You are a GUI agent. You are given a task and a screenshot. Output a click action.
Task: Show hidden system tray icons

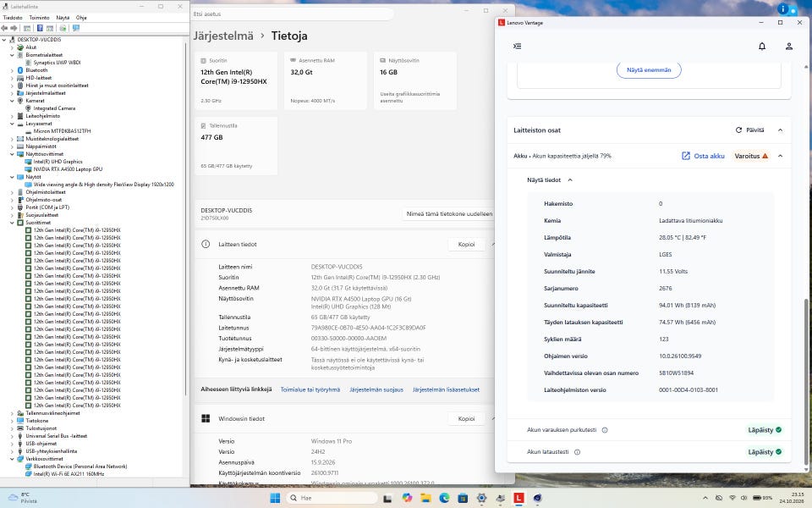click(x=705, y=498)
